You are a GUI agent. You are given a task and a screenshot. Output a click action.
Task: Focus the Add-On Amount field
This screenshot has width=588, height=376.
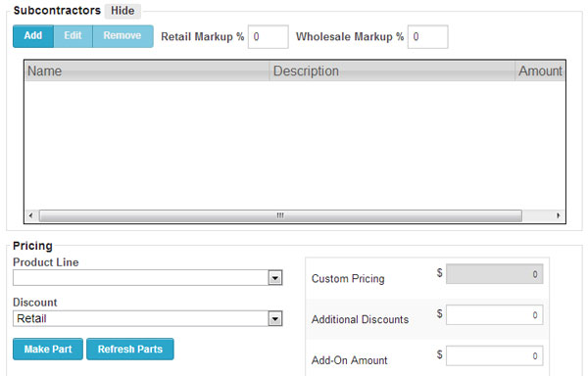494,355
